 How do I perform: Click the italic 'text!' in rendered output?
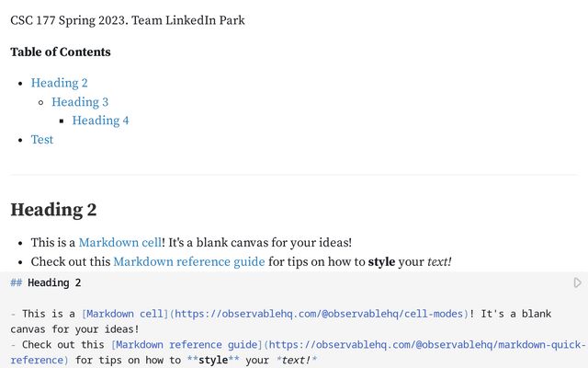point(437,262)
